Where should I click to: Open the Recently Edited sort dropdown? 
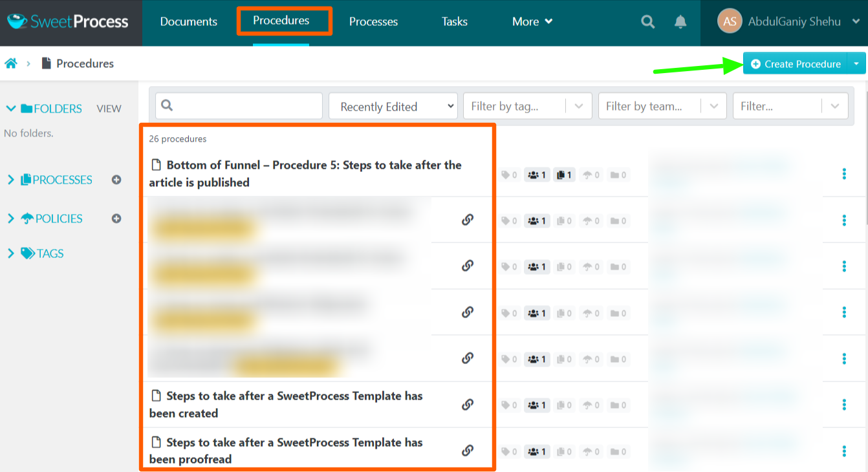pyautogui.click(x=393, y=106)
